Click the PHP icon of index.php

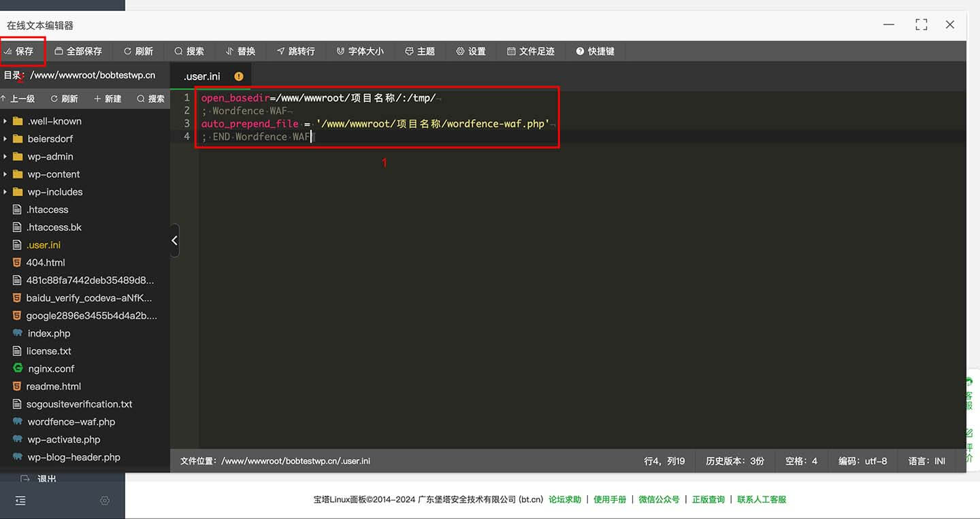click(x=18, y=333)
